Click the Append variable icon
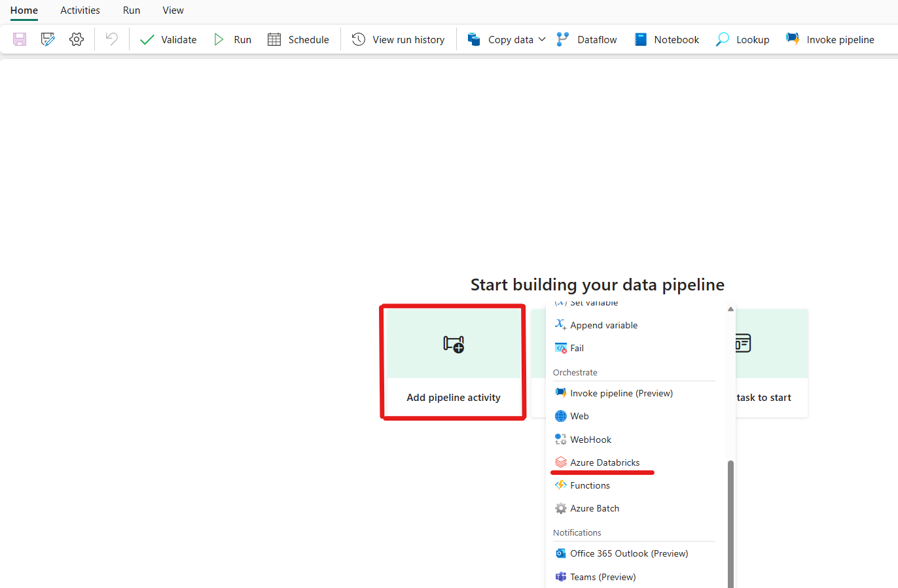The height and width of the screenshot is (588, 898). 560,324
